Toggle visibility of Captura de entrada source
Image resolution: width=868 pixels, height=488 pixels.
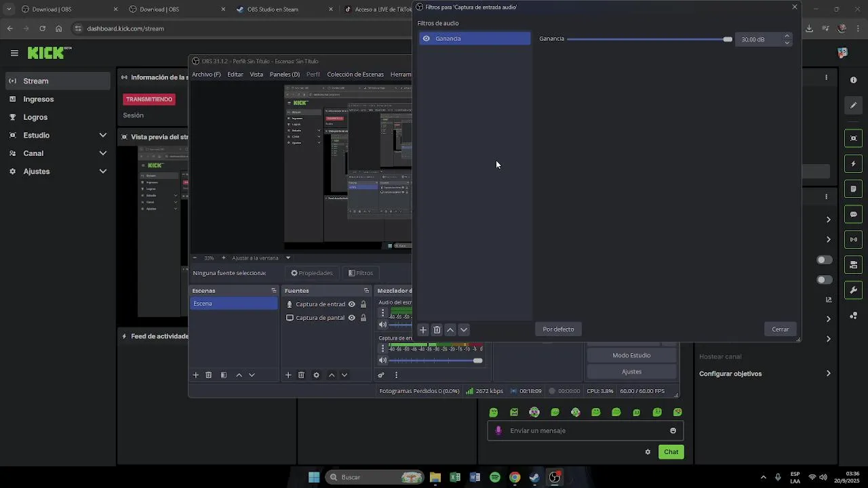click(351, 304)
